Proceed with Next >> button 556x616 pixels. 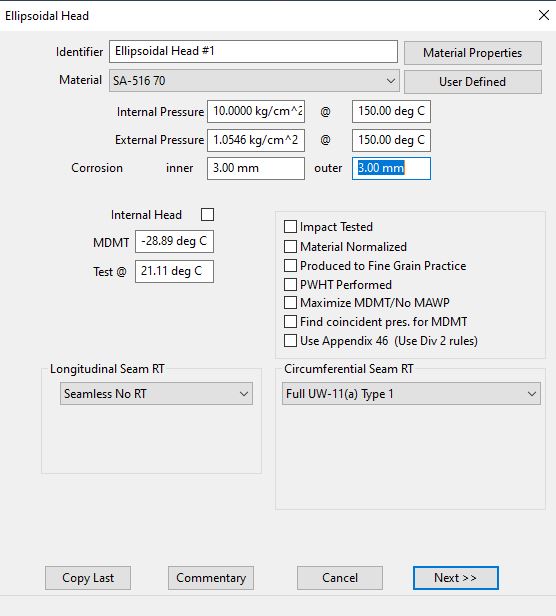pos(456,578)
